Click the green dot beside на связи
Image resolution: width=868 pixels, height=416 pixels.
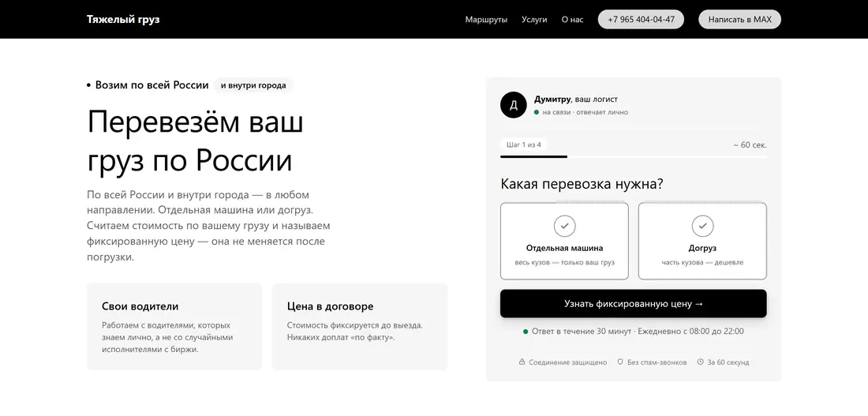(x=537, y=112)
